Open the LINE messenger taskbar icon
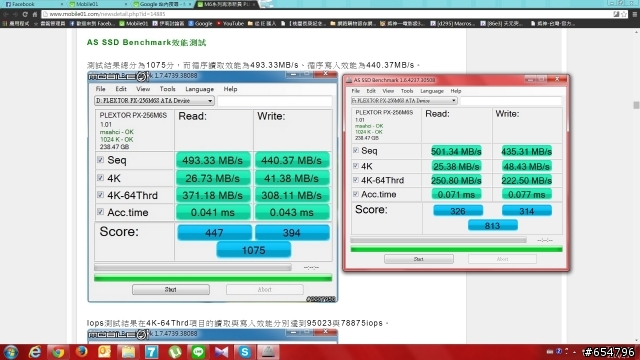The width and height of the screenshot is (640, 360). 198,352
